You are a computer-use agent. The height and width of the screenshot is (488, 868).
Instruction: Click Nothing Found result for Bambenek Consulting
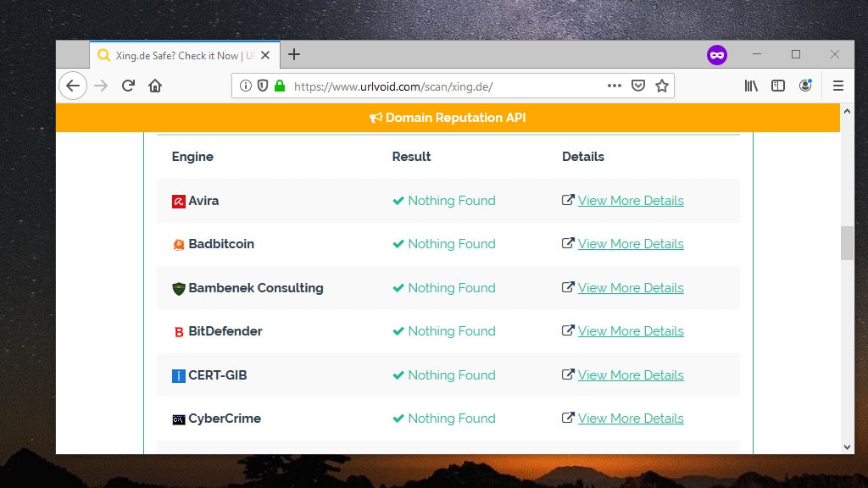444,288
